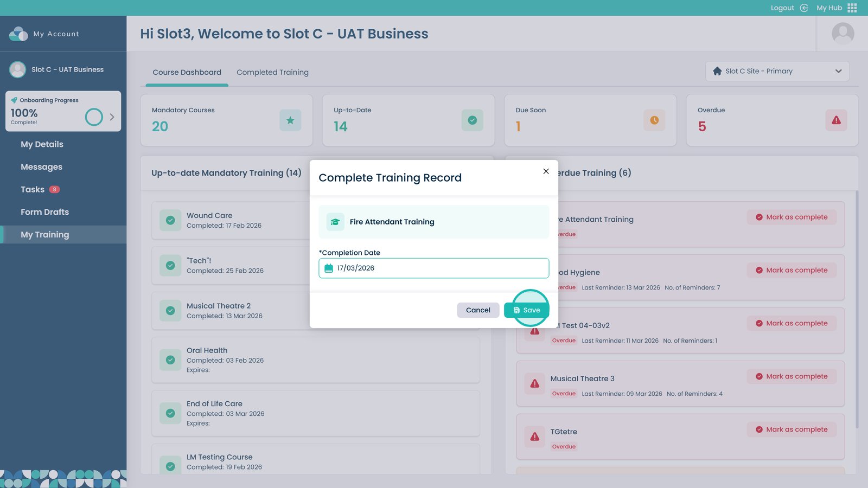Click the Due Soon clock icon

pos(654,120)
